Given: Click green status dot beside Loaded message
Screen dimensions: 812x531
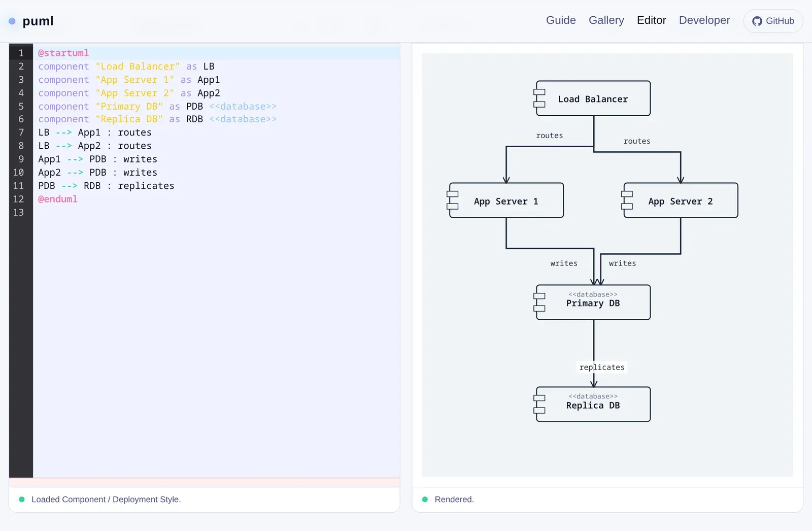Looking at the screenshot, I should [22, 500].
